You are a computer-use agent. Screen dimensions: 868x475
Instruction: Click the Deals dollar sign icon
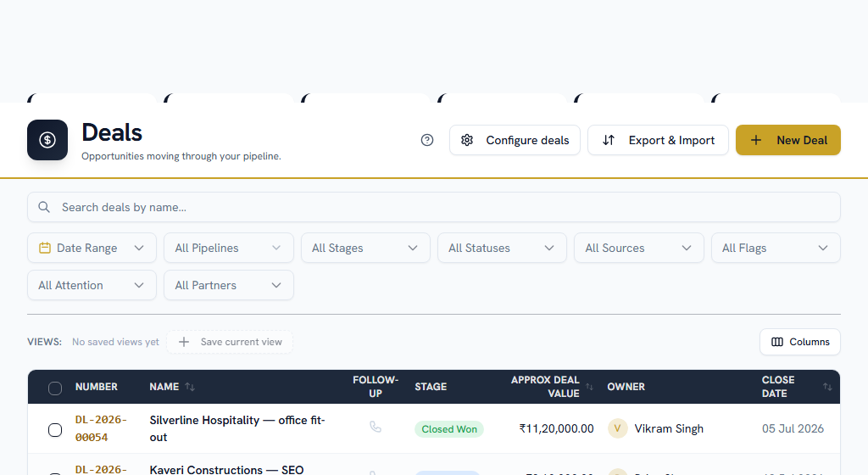coord(47,140)
